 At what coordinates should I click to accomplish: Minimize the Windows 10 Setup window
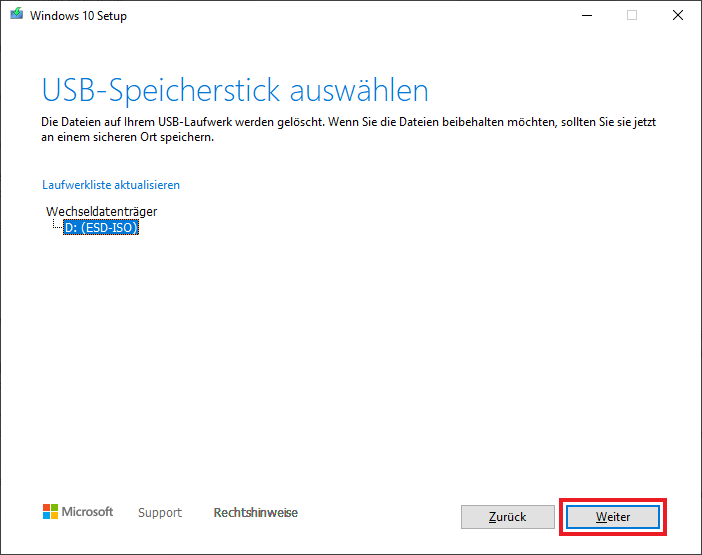587,15
